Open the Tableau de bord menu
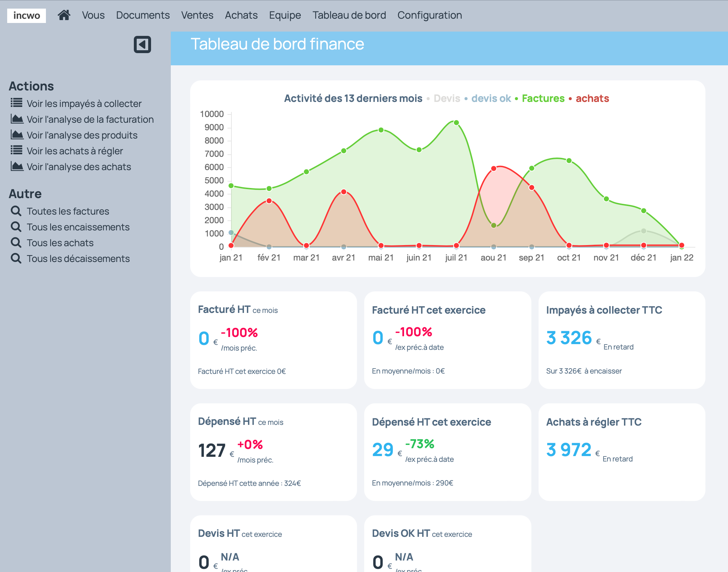Image resolution: width=728 pixels, height=572 pixels. click(349, 15)
